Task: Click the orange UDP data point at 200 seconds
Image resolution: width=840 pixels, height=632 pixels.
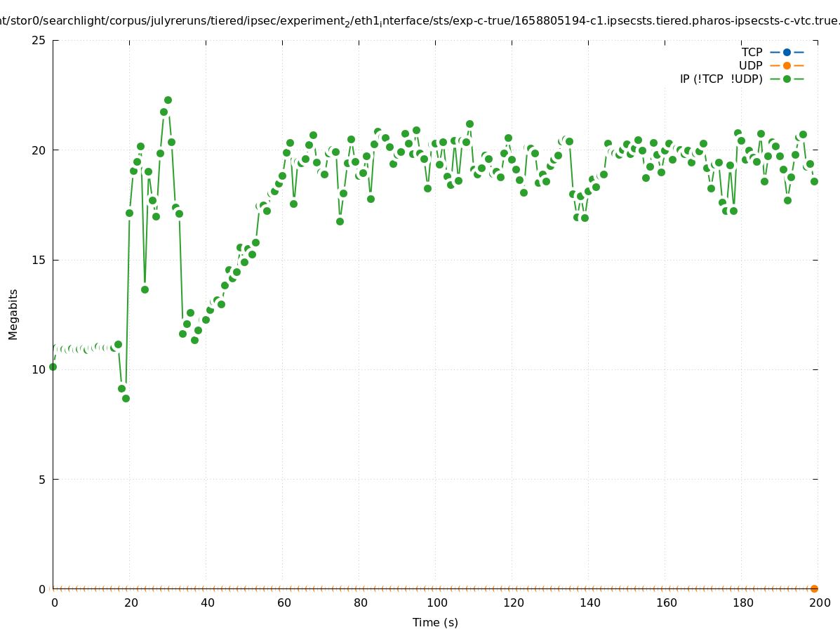Action: [x=814, y=588]
